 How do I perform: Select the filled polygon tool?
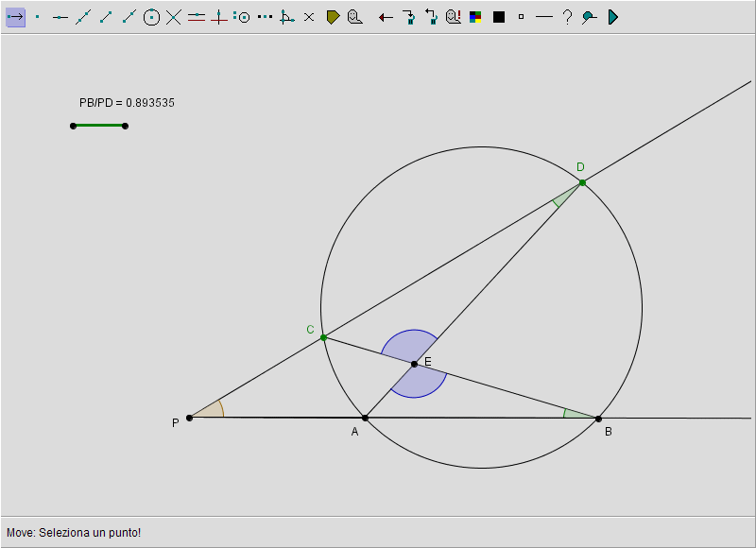click(333, 17)
